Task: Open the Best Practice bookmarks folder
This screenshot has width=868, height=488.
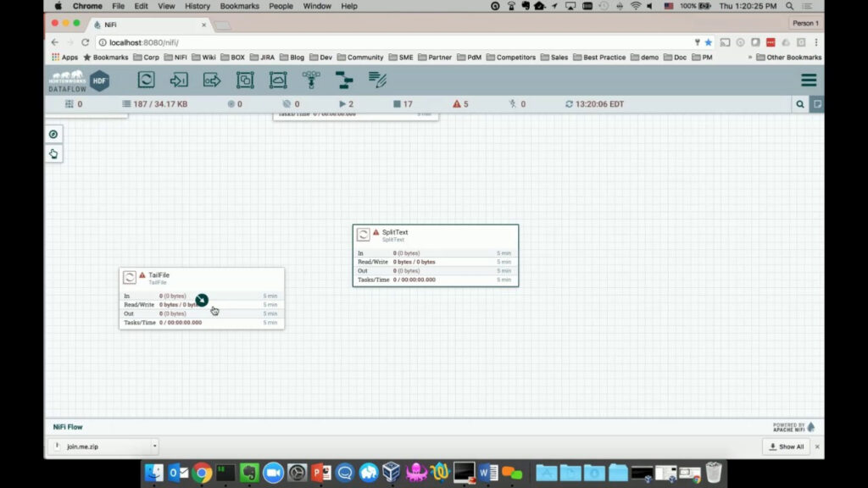Action: [599, 58]
